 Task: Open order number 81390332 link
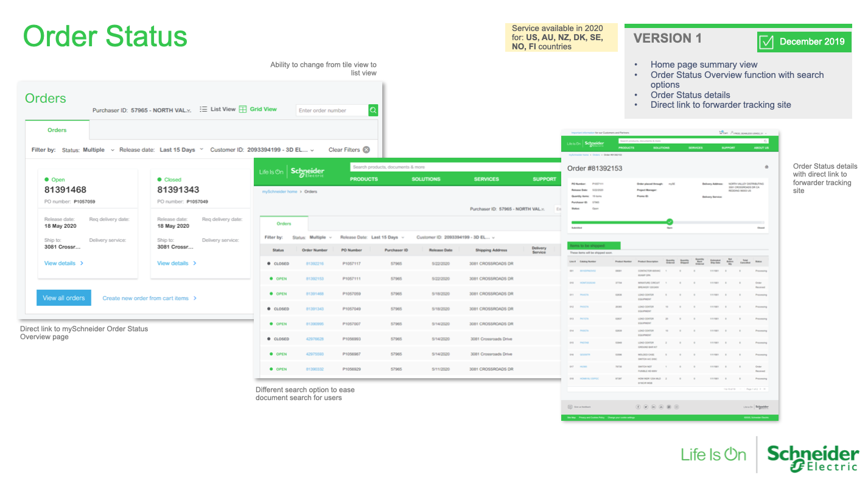[315, 369]
